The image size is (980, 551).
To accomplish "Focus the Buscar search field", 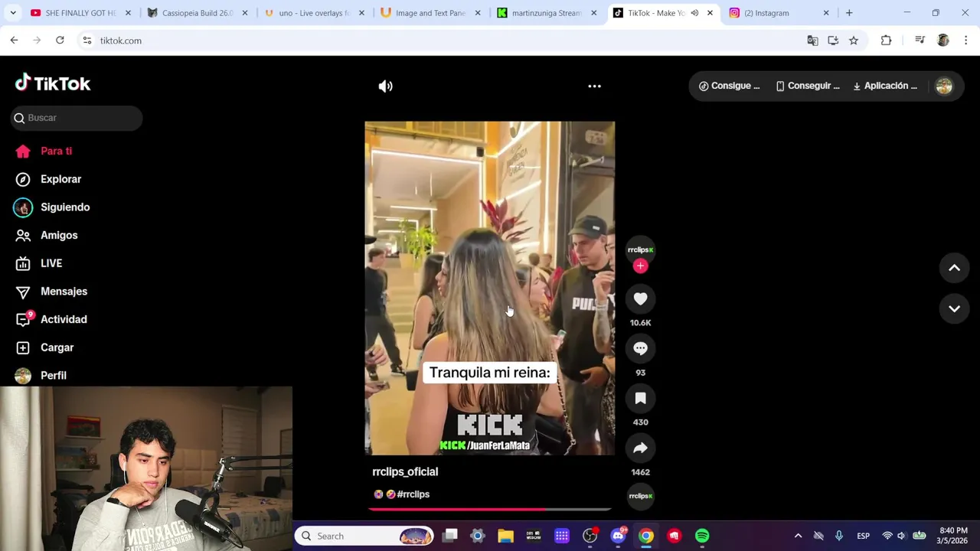I will coord(77,118).
